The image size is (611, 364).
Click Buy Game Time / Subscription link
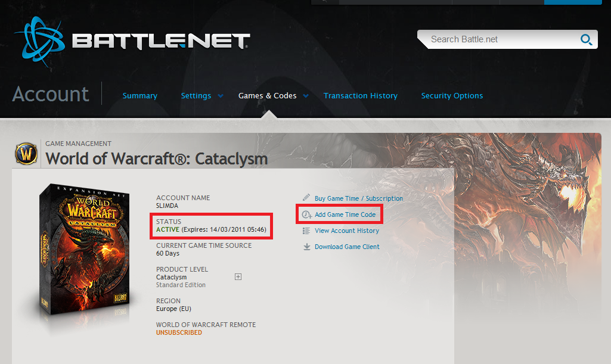359,198
